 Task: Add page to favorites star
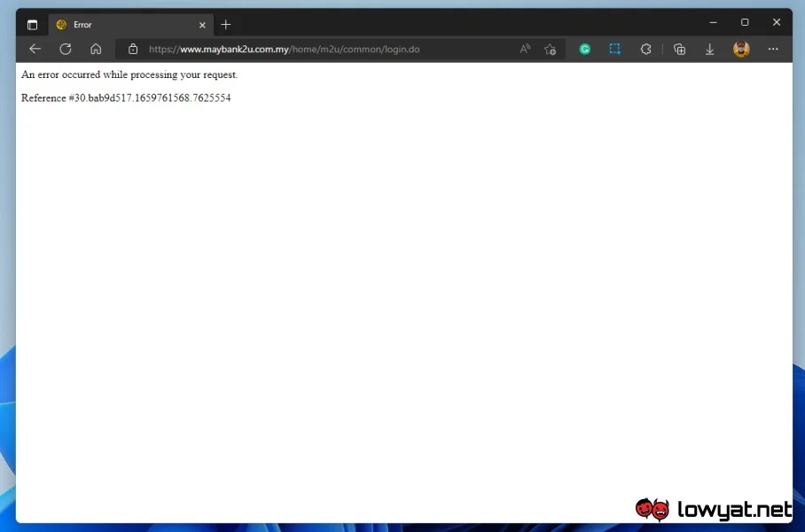[x=550, y=50]
